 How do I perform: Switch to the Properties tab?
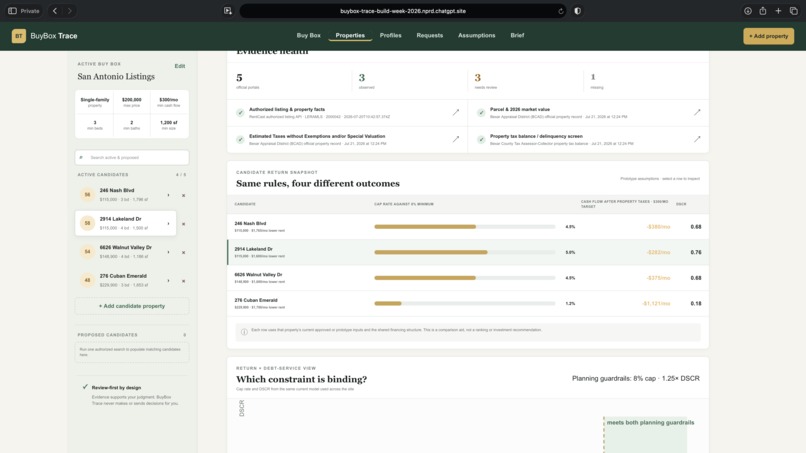coord(350,35)
